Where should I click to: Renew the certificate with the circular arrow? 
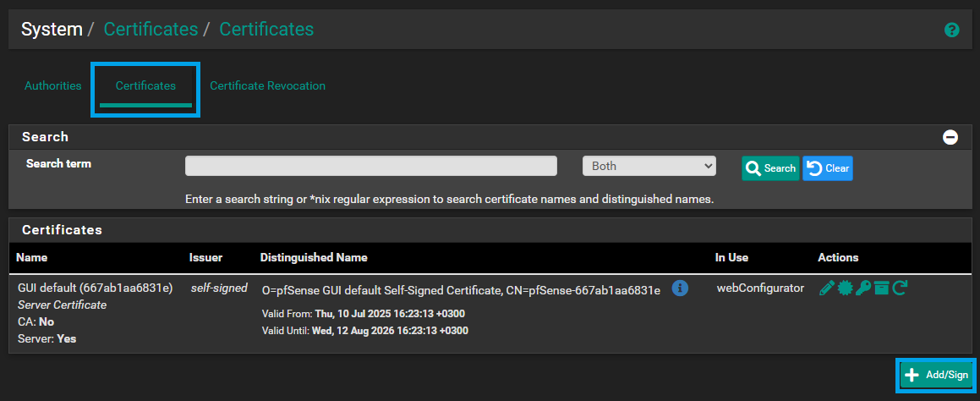(900, 288)
